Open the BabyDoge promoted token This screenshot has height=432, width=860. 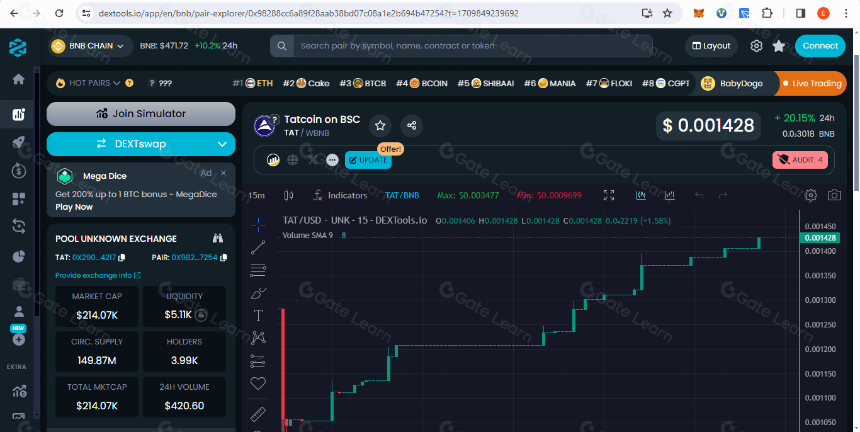point(732,83)
